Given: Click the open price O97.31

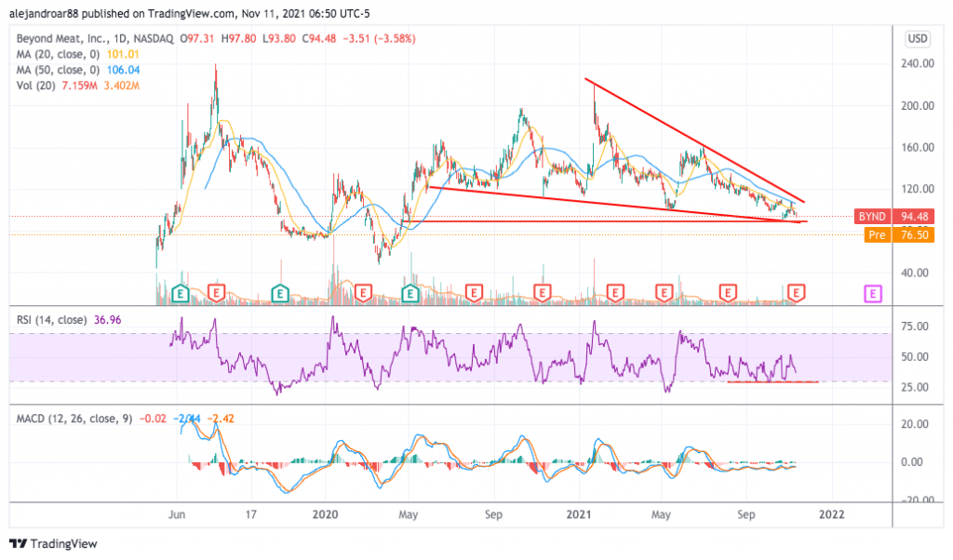Looking at the screenshot, I should (x=197, y=39).
